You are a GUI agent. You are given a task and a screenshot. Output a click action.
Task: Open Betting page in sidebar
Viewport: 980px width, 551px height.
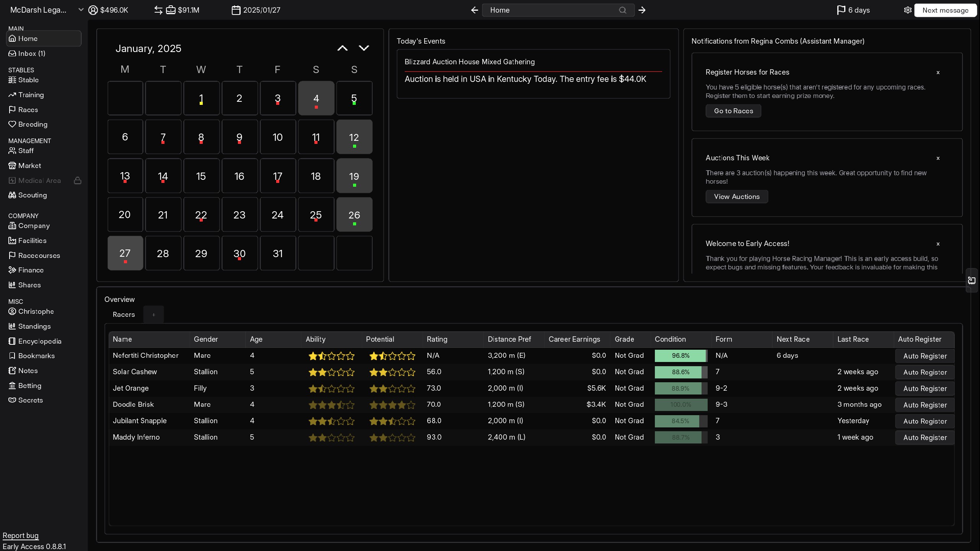29,386
